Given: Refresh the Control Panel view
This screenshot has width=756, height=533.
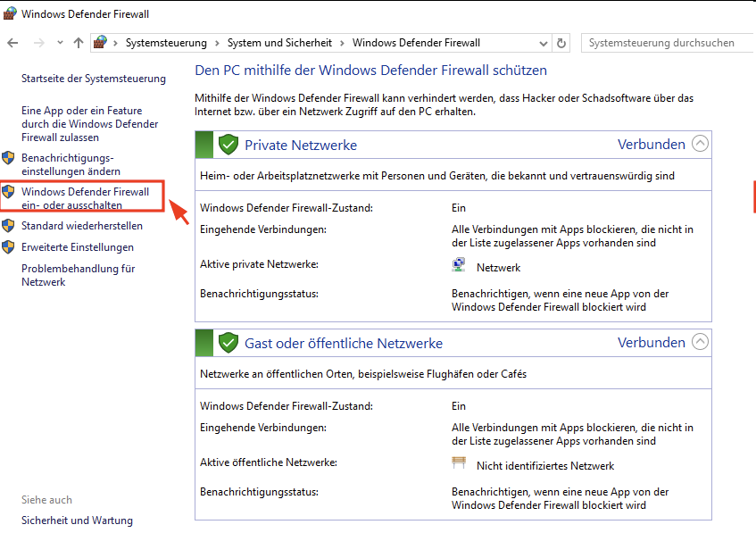Looking at the screenshot, I should 561,43.
